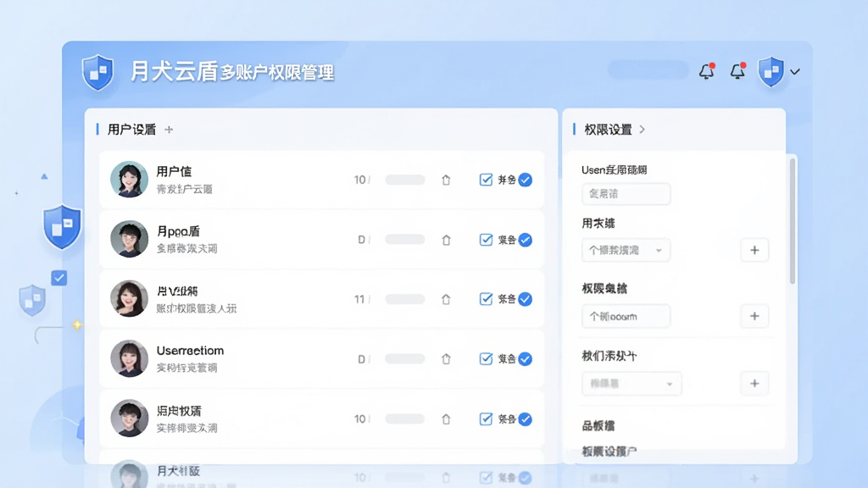868x488 pixels.
Task: Open avatar of the 用户值 row
Action: [x=129, y=180]
